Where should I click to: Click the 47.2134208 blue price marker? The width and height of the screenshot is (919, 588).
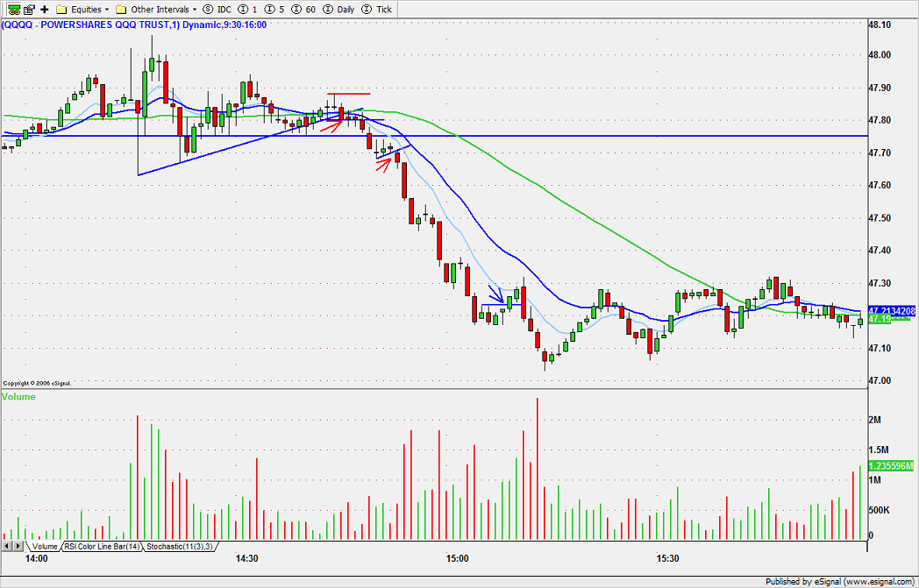click(x=892, y=310)
